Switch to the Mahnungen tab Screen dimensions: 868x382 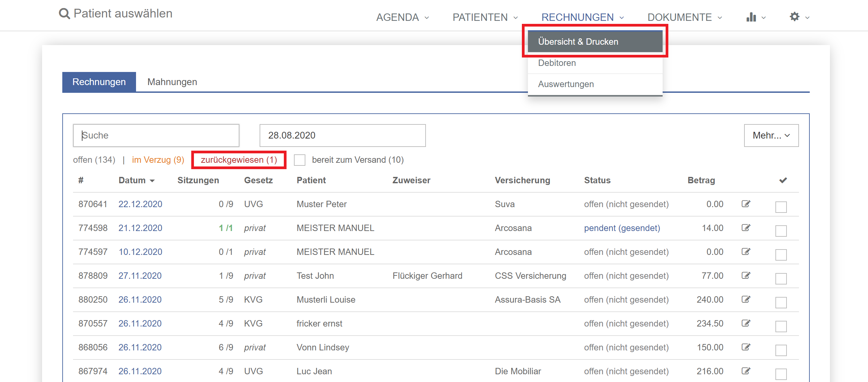pyautogui.click(x=172, y=82)
